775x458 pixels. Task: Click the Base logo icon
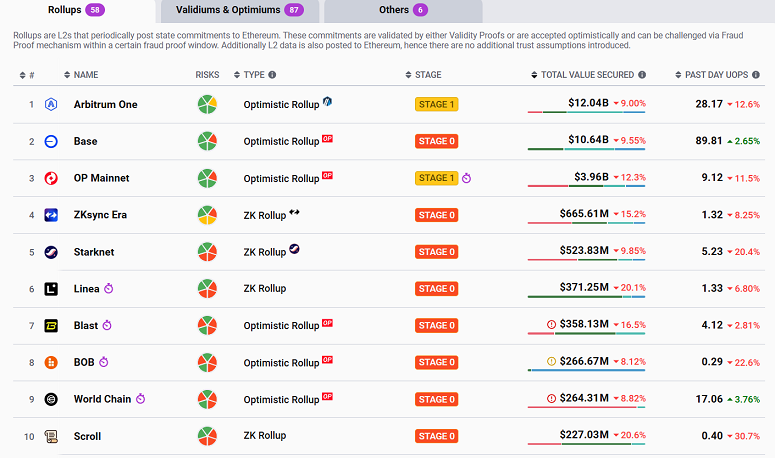pos(50,142)
